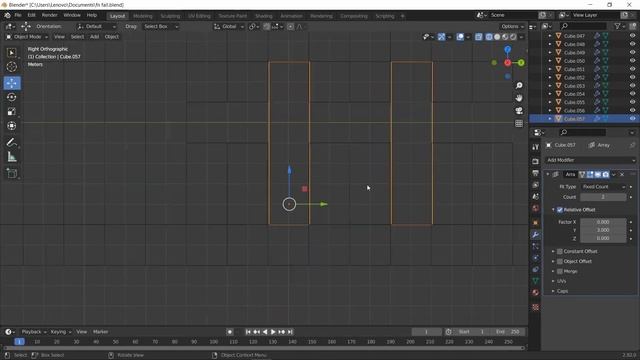640x360 pixels.
Task: Click the timeline scrollbar
Action: (x=264, y=348)
